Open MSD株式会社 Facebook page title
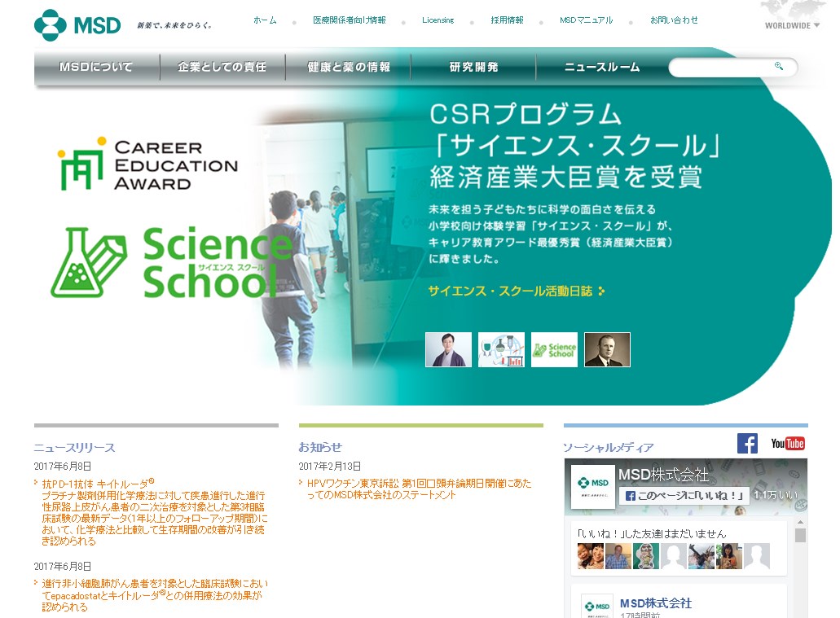 click(x=663, y=475)
